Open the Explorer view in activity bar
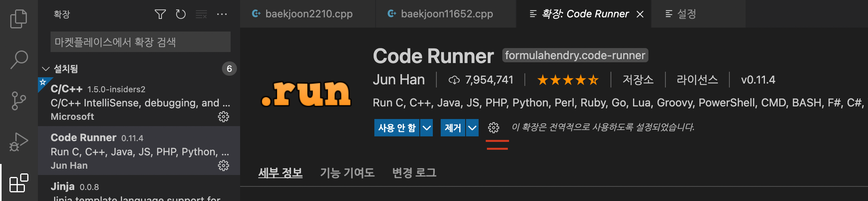 [x=19, y=19]
